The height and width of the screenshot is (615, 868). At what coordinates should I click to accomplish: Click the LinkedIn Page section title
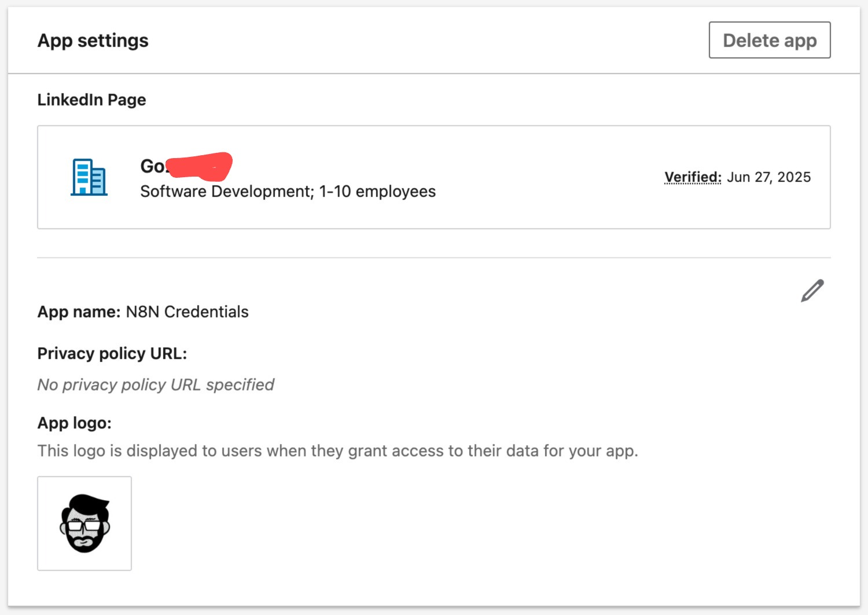[91, 100]
